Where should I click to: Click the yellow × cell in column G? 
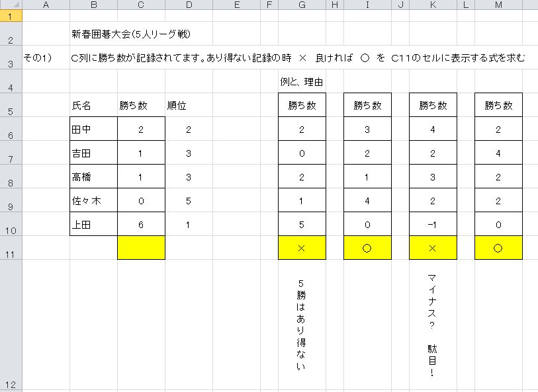tap(302, 248)
